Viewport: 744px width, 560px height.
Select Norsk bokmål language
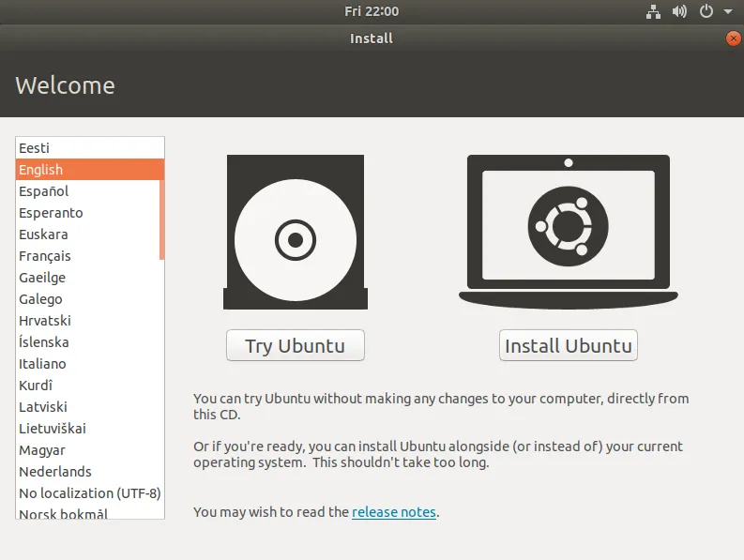[90, 512]
